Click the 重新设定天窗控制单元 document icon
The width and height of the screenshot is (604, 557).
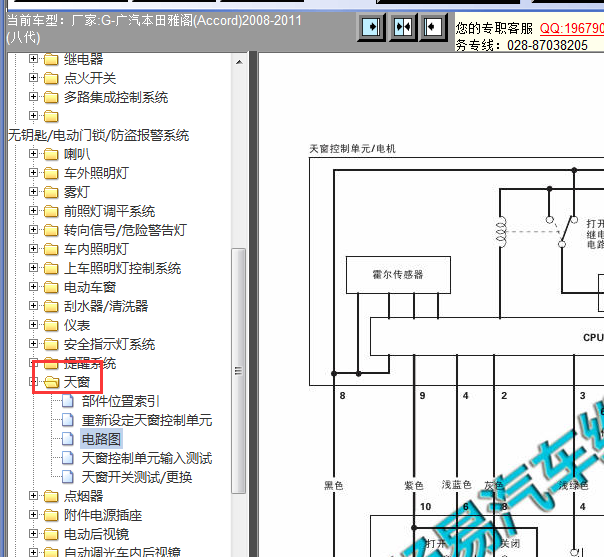point(68,420)
